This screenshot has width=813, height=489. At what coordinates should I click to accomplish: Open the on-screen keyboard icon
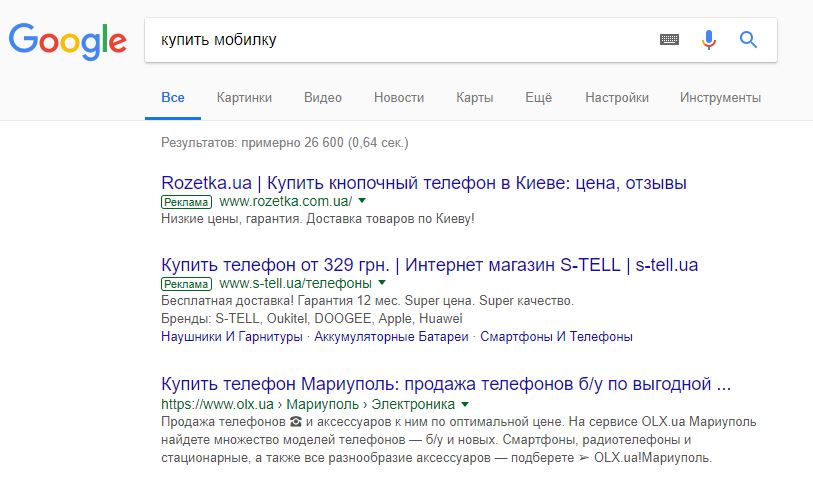[x=669, y=39]
